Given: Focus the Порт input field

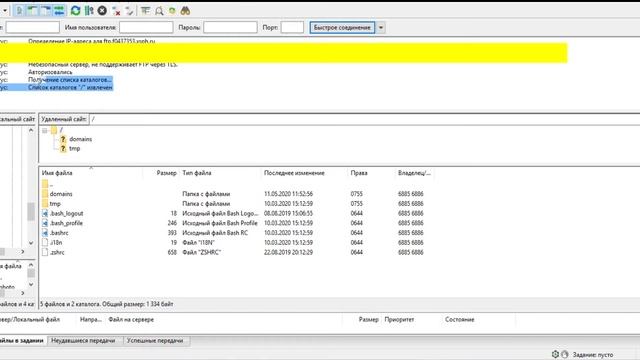Looking at the screenshot, I should coord(292,27).
